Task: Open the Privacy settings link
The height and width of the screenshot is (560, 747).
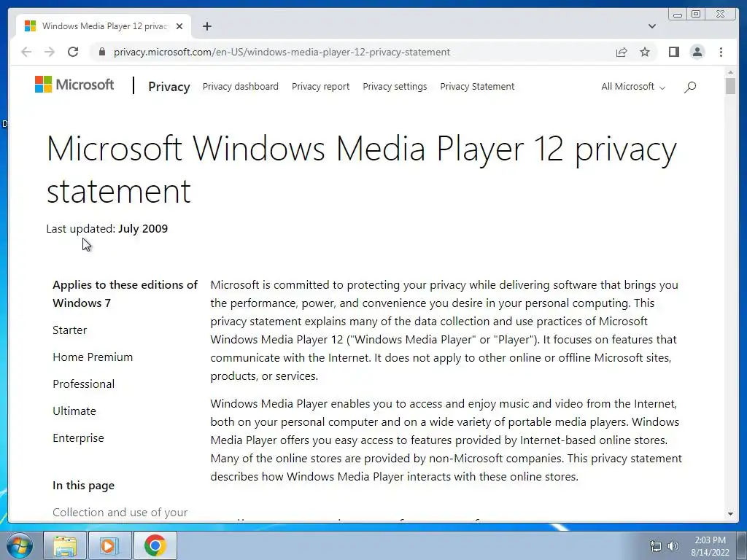Action: tap(395, 87)
